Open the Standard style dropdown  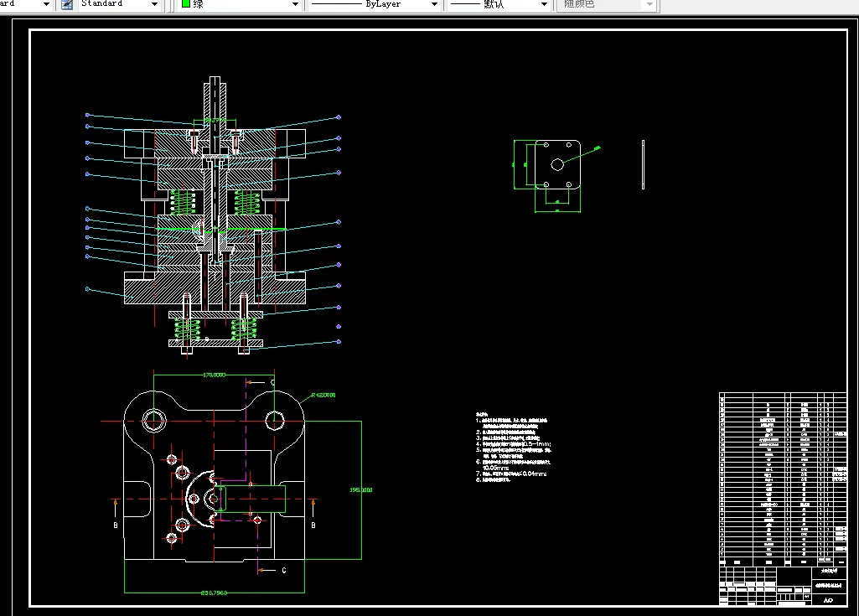[x=154, y=4]
